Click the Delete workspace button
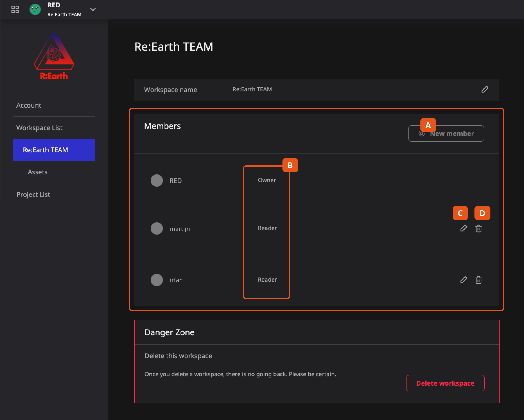 445,383
